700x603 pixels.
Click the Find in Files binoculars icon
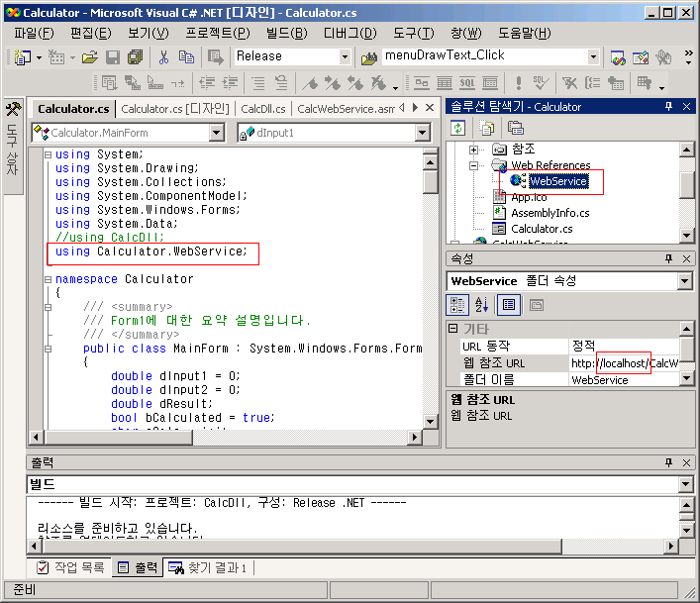(x=369, y=58)
